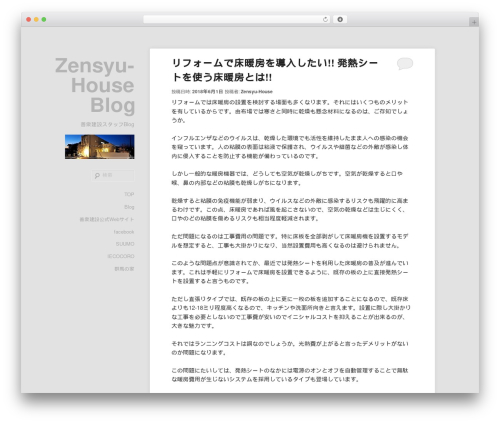
Task: Click the paragraph starting それではランニングコストは
Action: click(x=290, y=348)
